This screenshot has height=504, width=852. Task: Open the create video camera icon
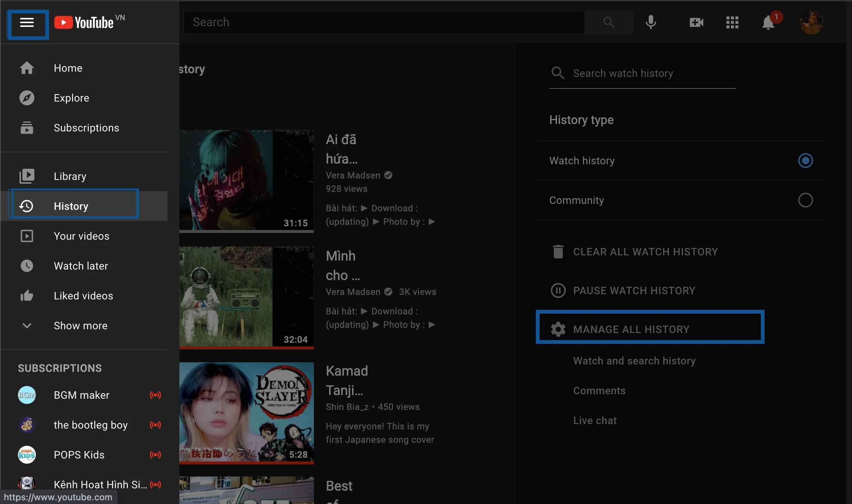[696, 22]
